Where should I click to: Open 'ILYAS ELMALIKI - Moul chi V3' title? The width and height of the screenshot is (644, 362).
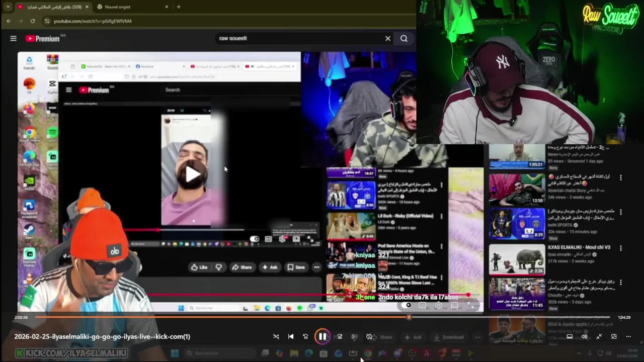pyautogui.click(x=579, y=247)
